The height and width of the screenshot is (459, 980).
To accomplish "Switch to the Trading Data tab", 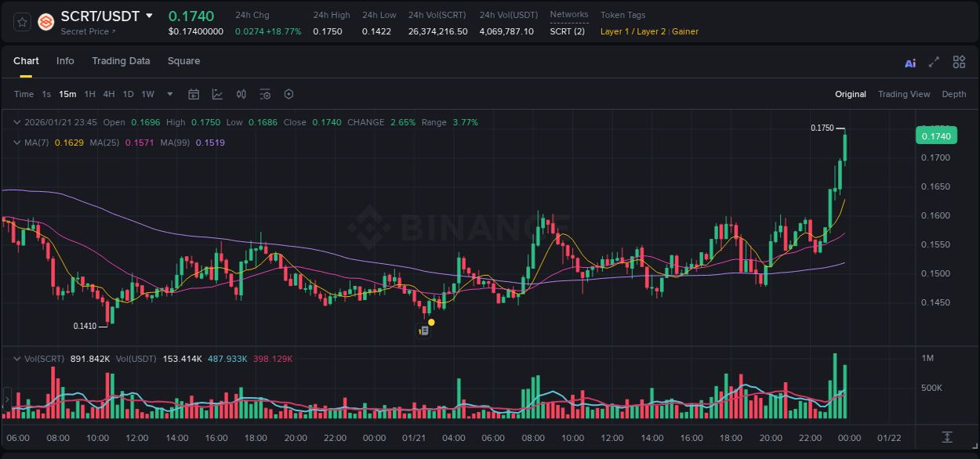I will click(x=121, y=61).
